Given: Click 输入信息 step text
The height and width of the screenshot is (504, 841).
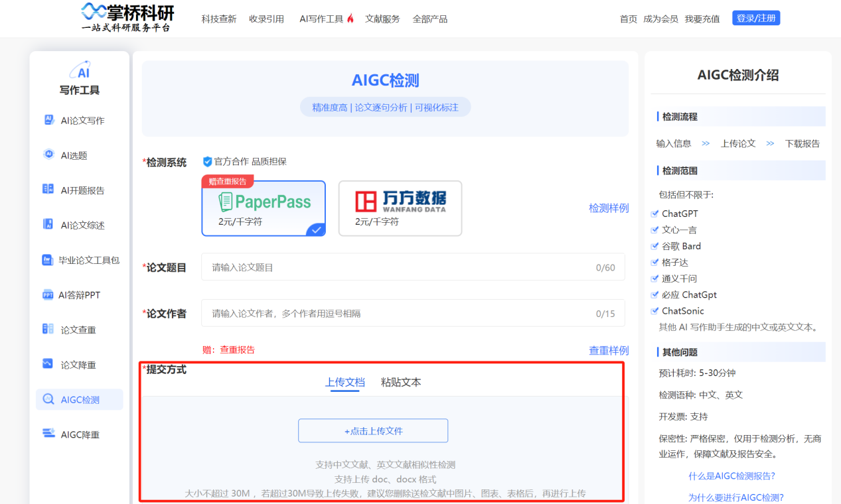Looking at the screenshot, I should (674, 143).
